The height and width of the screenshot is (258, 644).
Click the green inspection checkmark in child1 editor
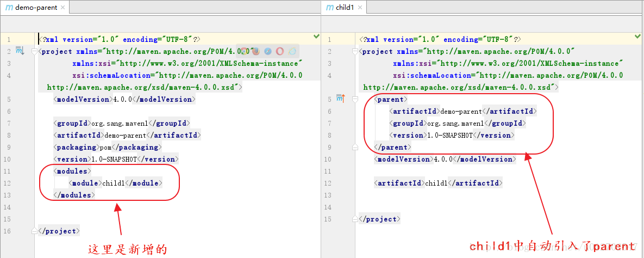637,36
